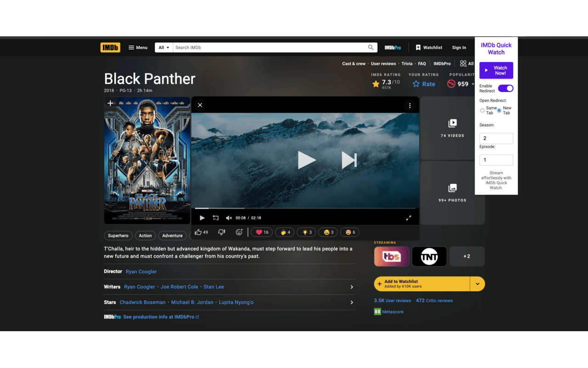Image resolution: width=588 pixels, height=368 pixels.
Task: Click Watch Now! extension button
Action: point(496,70)
